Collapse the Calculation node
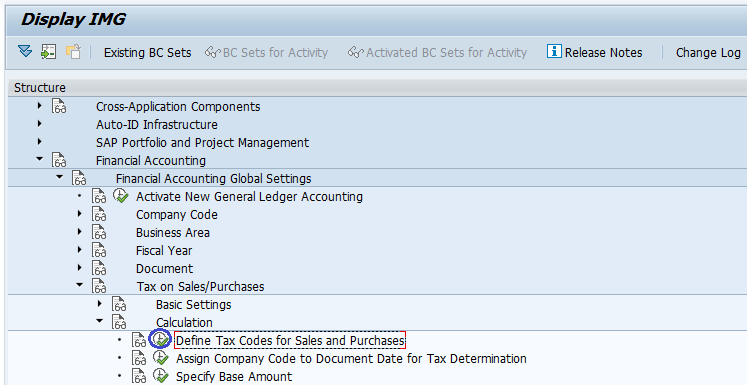 [x=100, y=322]
